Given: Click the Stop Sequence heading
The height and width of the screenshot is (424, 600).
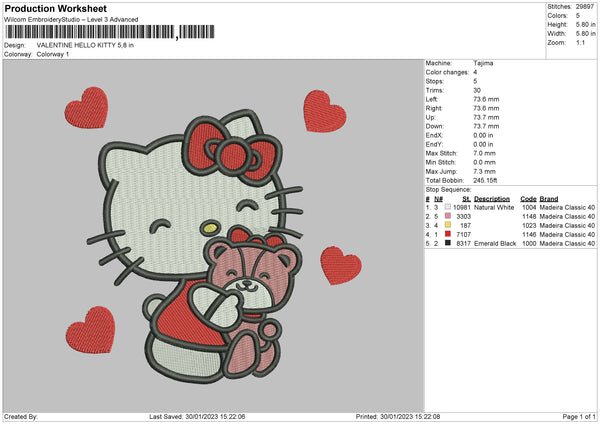Looking at the screenshot, I should (x=448, y=190).
